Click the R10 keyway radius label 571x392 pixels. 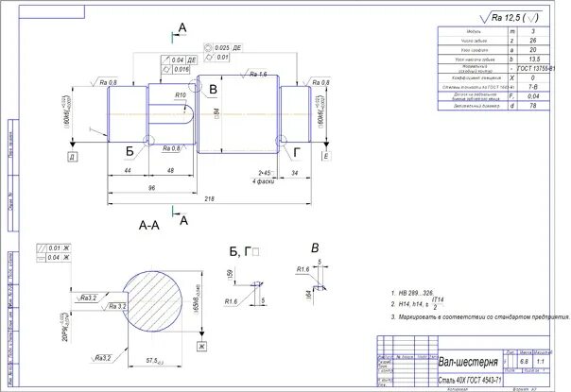[181, 95]
